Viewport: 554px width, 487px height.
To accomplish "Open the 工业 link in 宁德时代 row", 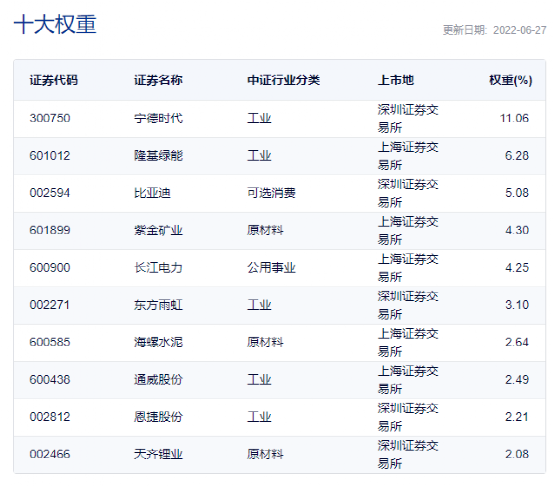I will pyautogui.click(x=259, y=118).
